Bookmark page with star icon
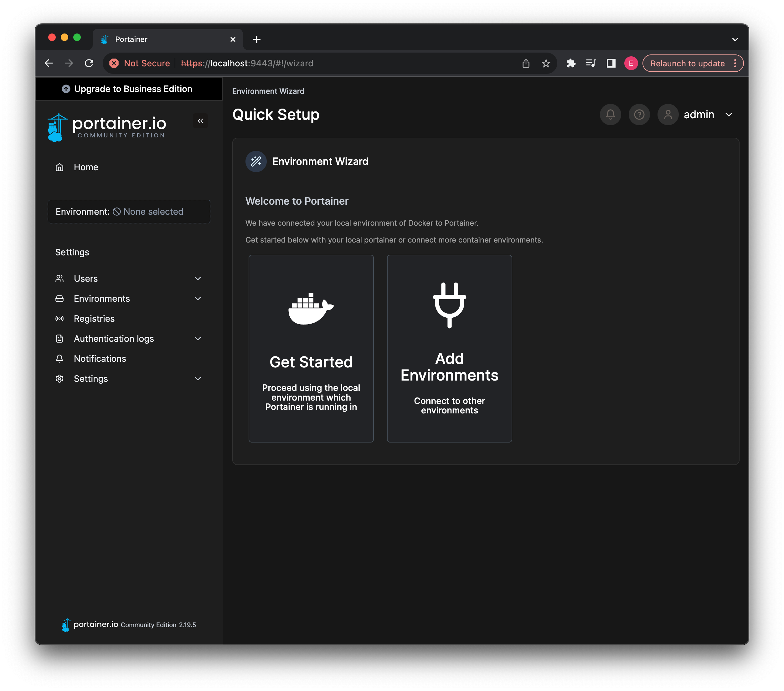Viewport: 784px width, 691px height. (x=546, y=63)
